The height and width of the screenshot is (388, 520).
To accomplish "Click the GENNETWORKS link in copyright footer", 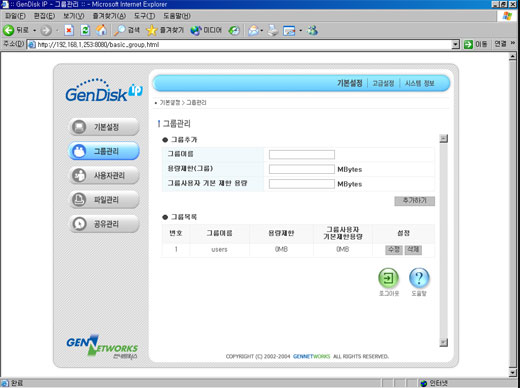I will pyautogui.click(x=311, y=356).
